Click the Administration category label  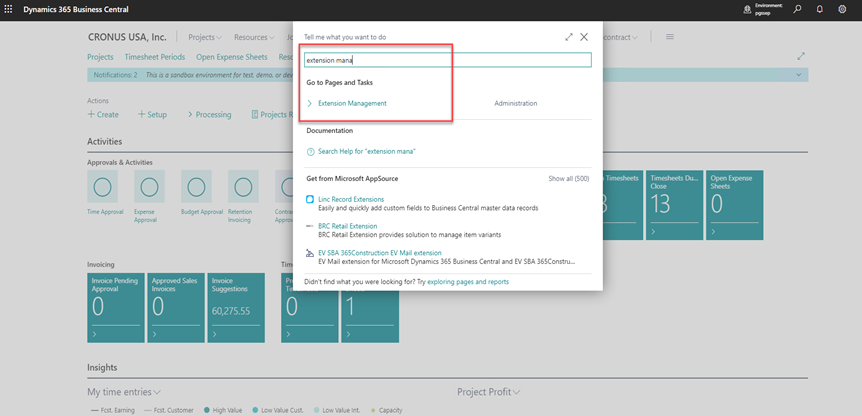tap(516, 103)
